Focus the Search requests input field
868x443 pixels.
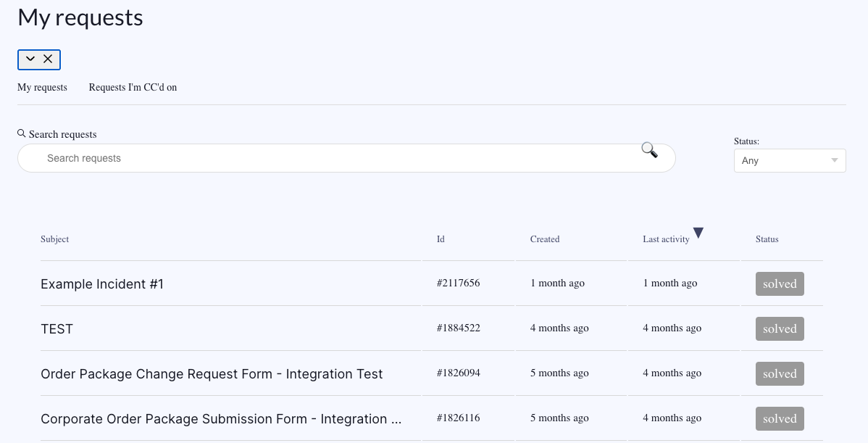click(346, 158)
